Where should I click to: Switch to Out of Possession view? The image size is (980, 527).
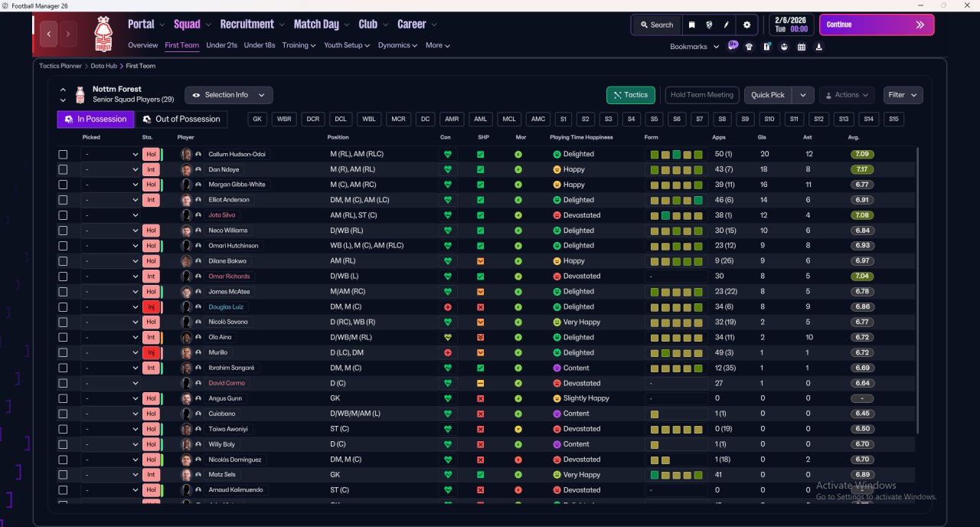click(181, 119)
